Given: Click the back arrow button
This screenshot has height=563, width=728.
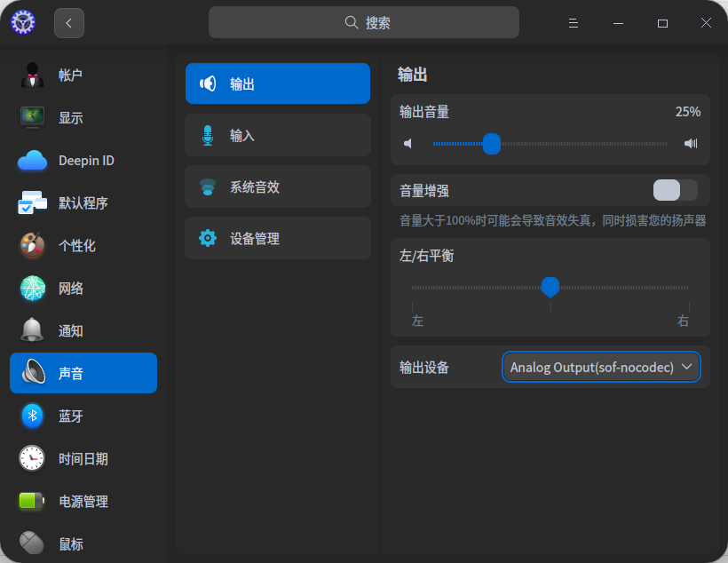Looking at the screenshot, I should point(69,23).
